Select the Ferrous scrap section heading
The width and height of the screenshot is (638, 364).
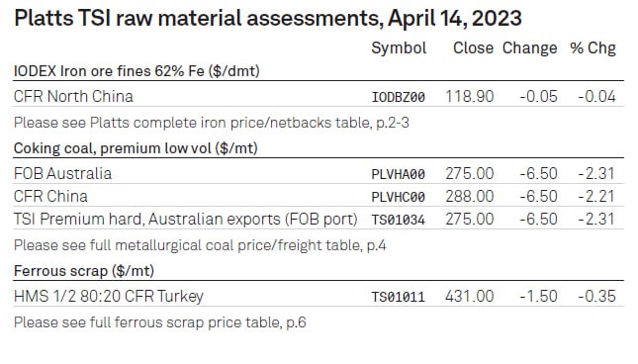point(84,271)
